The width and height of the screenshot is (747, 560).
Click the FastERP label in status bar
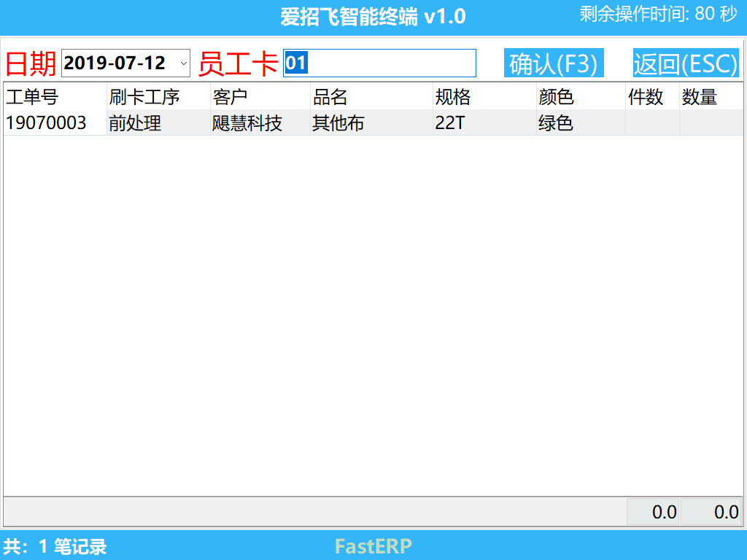pyautogui.click(x=373, y=546)
